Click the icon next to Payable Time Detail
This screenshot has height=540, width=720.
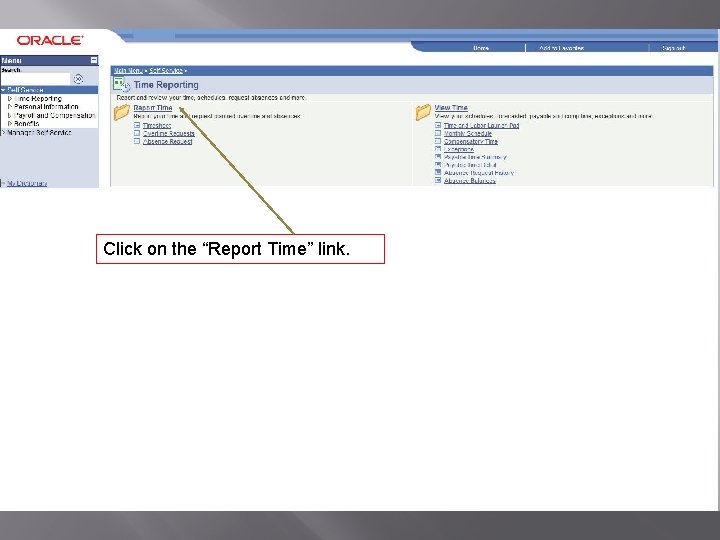click(x=438, y=164)
